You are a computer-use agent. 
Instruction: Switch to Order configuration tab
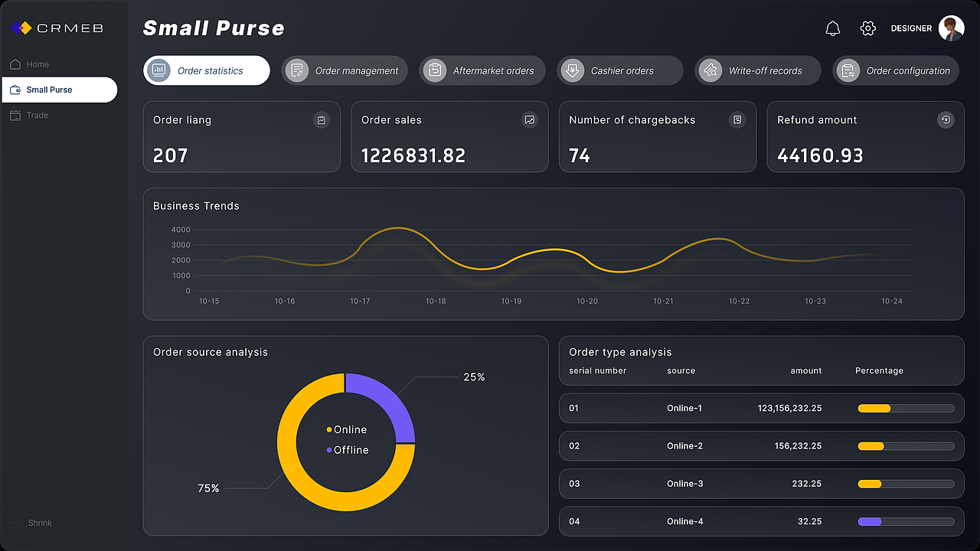896,70
